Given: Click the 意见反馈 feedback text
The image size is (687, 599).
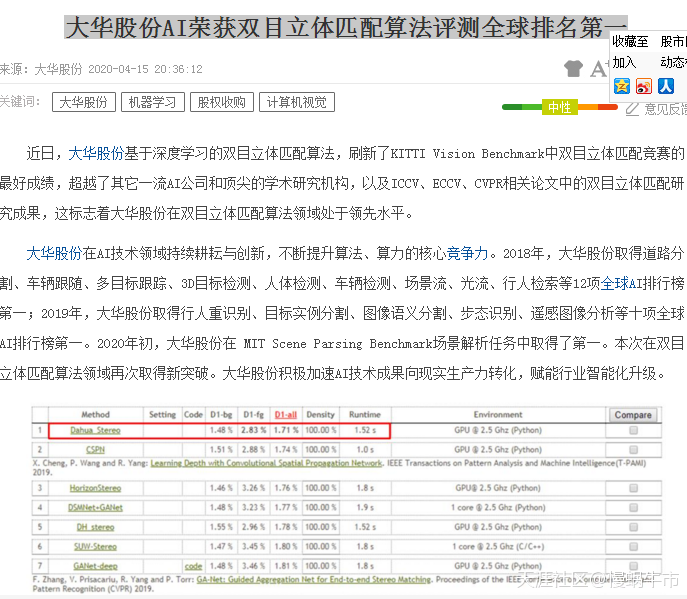Looking at the screenshot, I should (666, 109).
